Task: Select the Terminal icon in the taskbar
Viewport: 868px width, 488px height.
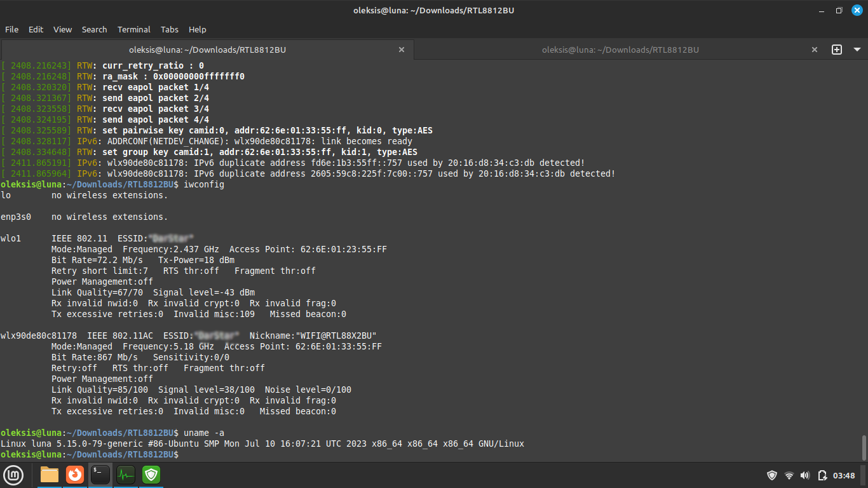Action: [x=100, y=475]
